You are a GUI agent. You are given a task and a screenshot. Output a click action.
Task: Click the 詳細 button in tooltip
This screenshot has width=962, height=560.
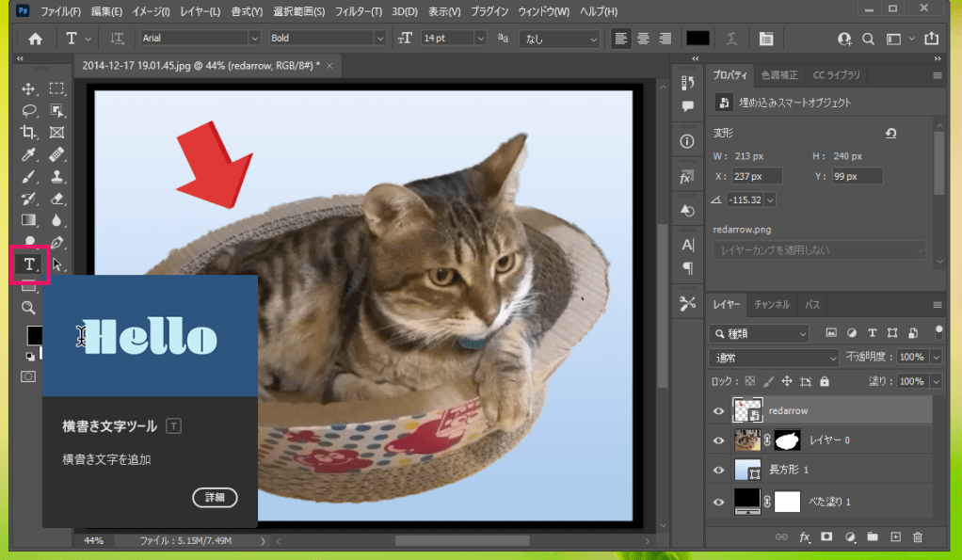point(215,497)
